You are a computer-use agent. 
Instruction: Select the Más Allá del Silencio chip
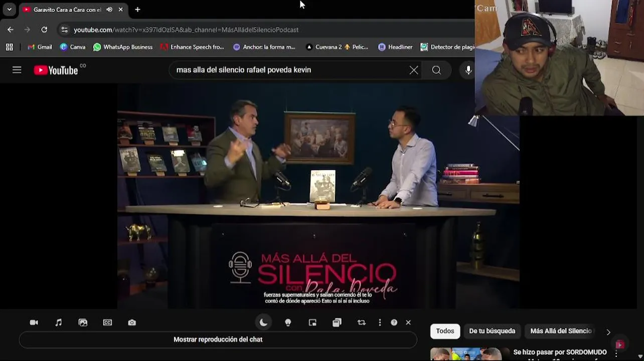[x=561, y=331]
